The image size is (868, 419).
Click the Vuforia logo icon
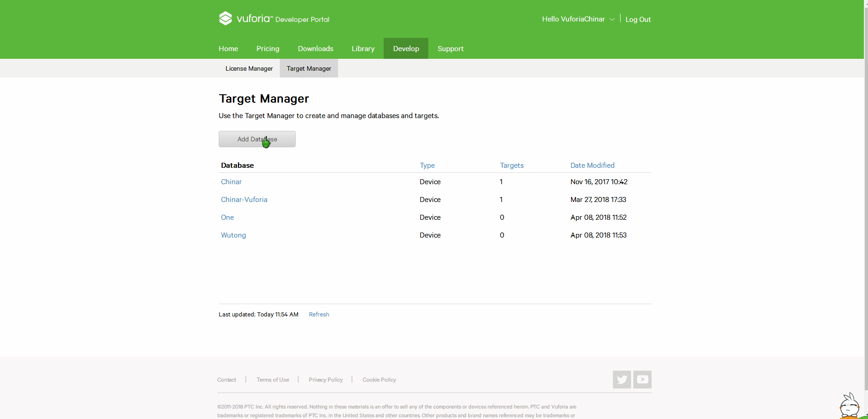tap(226, 18)
